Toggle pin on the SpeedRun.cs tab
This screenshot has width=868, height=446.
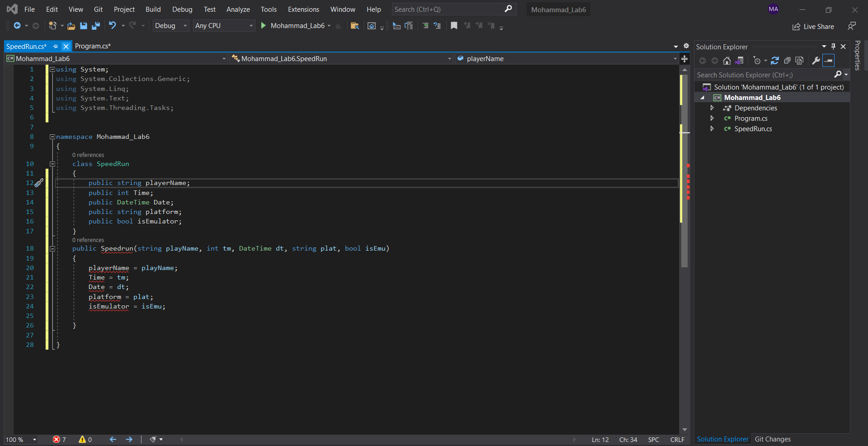click(55, 46)
